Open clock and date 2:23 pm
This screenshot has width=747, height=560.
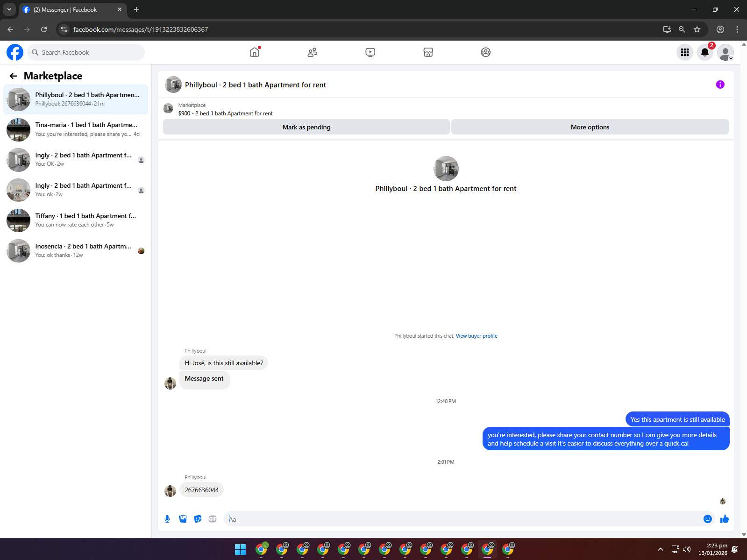[x=713, y=549]
